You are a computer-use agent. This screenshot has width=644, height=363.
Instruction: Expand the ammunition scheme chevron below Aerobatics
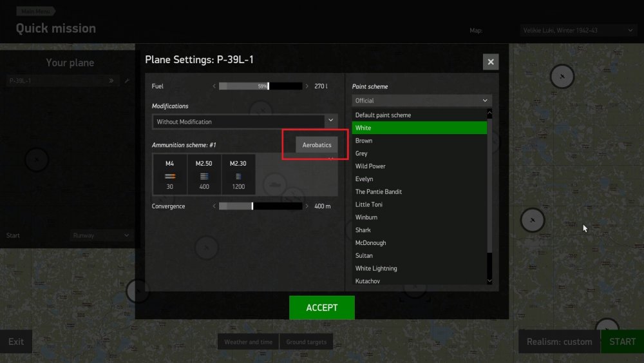(330, 158)
